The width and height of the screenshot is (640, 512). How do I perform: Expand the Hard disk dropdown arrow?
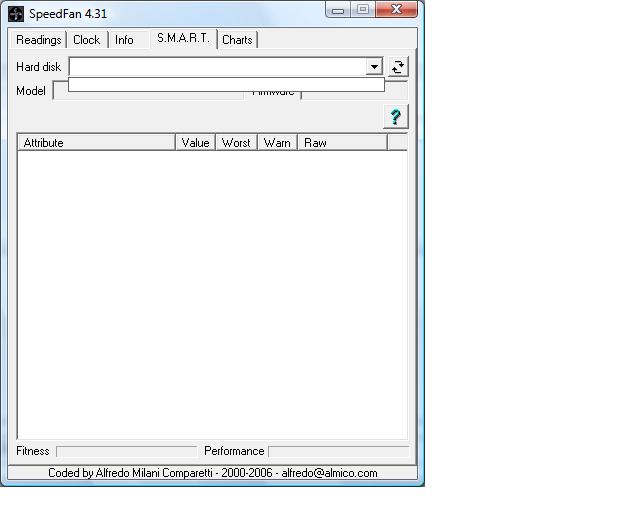tap(374, 67)
